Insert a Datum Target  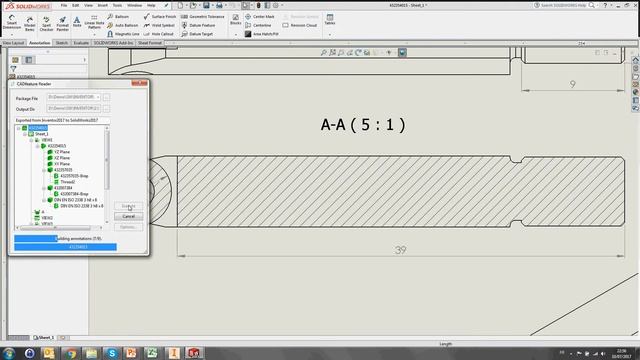(197, 34)
